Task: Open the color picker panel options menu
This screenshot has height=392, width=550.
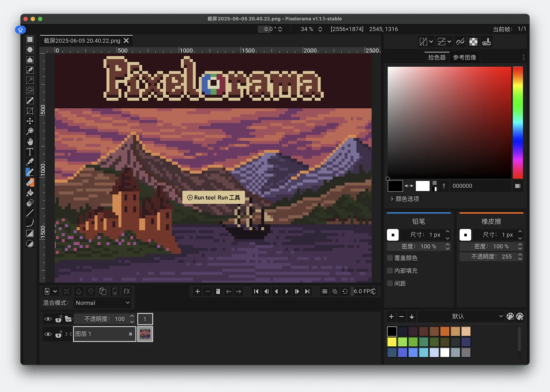Action: tap(523, 57)
